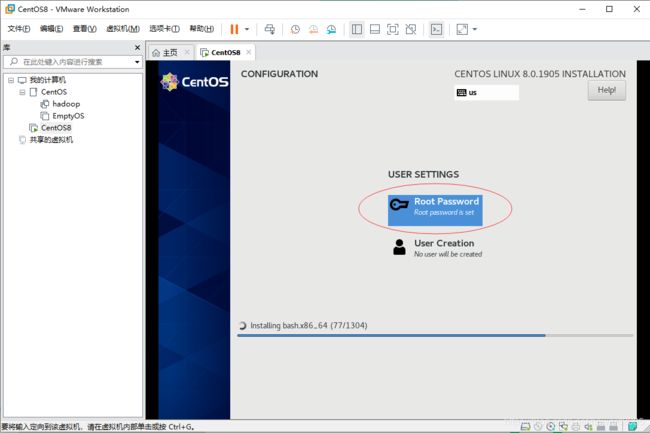The width and height of the screenshot is (650, 433).
Task: Toggle the console view icon
Action: (x=437, y=29)
